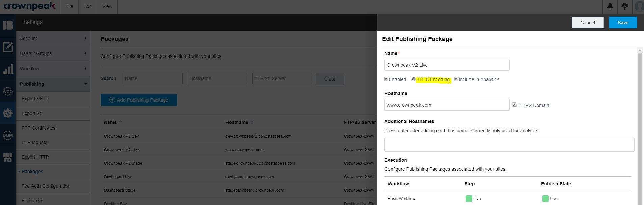The image size is (644, 205).
Task: Sort packages by Name column arrow
Action: pos(120,122)
